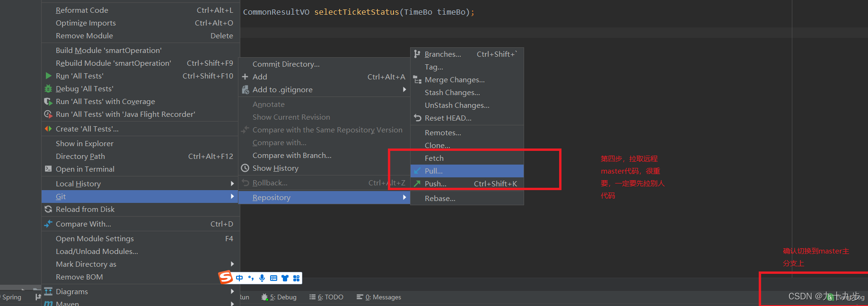Select Remove Module from the context menu

(x=140, y=35)
